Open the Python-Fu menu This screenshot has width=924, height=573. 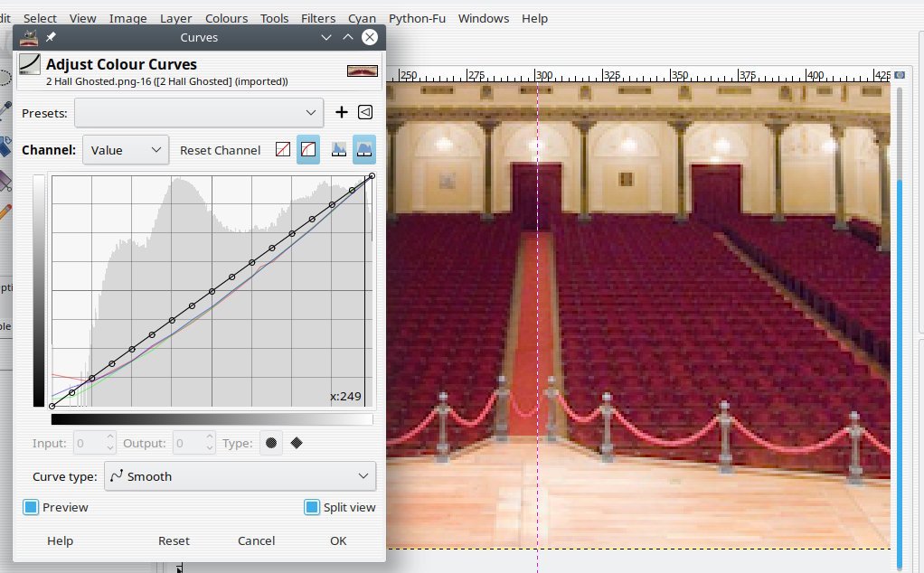click(417, 18)
